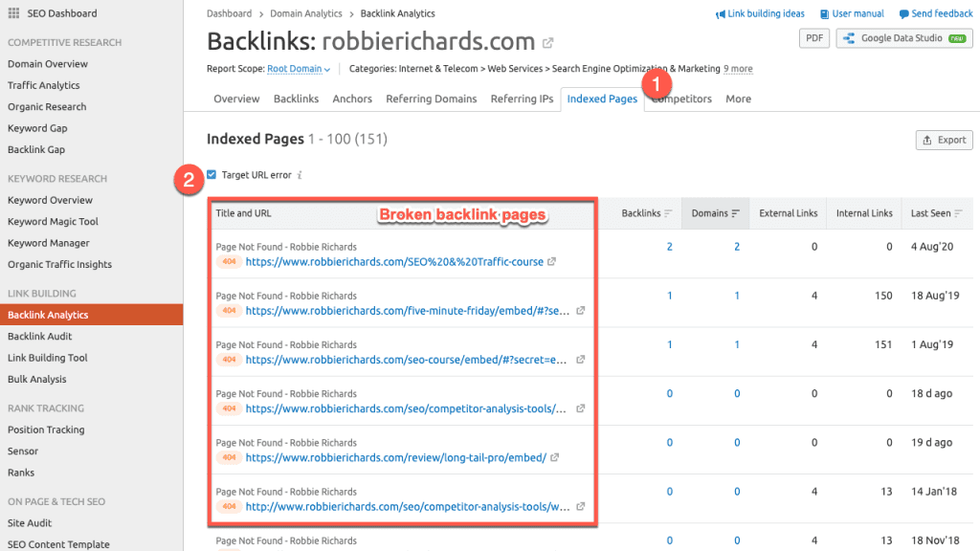This screenshot has height=551, width=980.
Task: Click info icon next to Target URL error
Action: click(300, 176)
